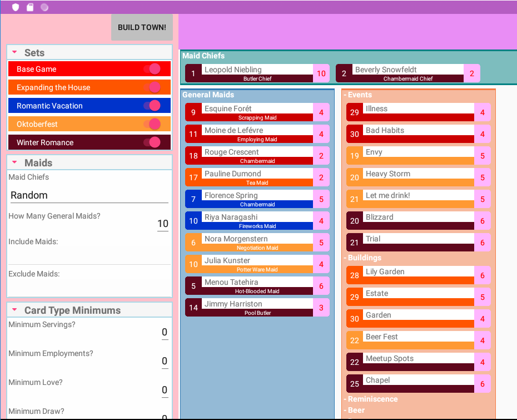The width and height of the screenshot is (517, 420).
Task: Edit the Minimum Servings value
Action: click(x=165, y=332)
